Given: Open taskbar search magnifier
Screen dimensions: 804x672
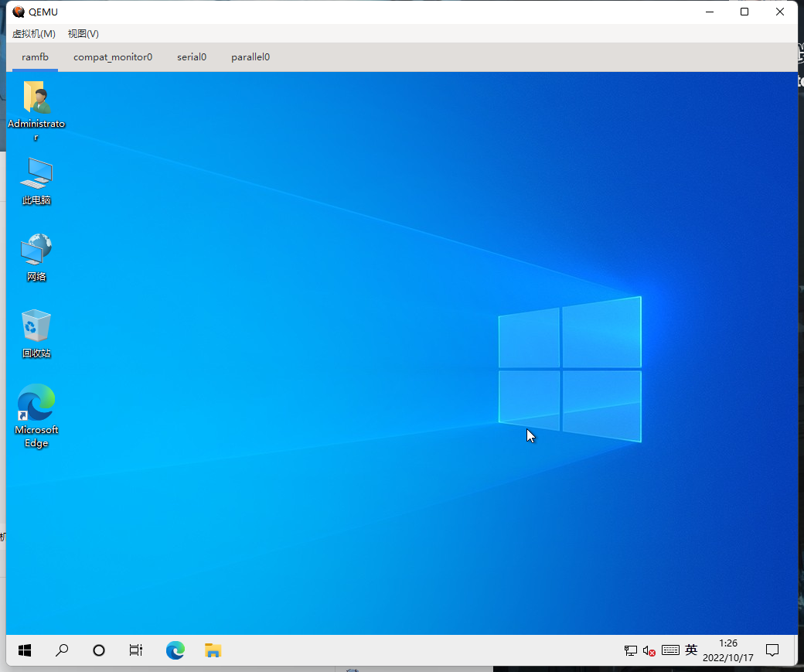Looking at the screenshot, I should (x=62, y=650).
